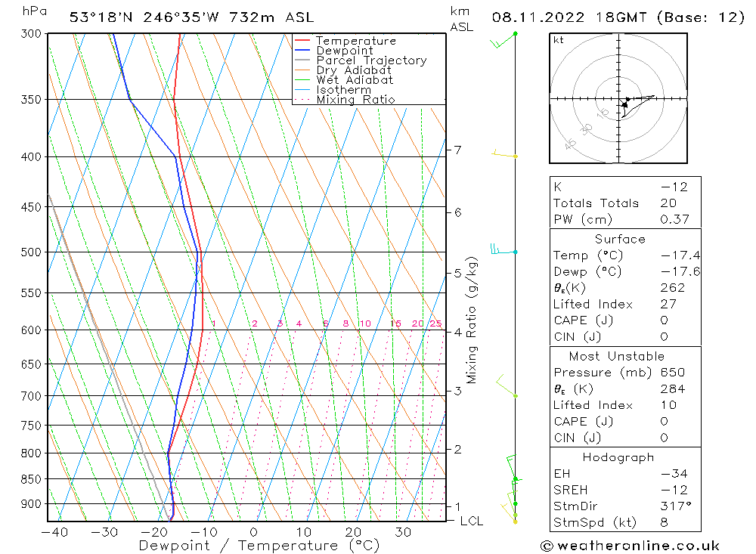Click the 'Dewpoint' legend label
The image size is (756, 554).
345,51
